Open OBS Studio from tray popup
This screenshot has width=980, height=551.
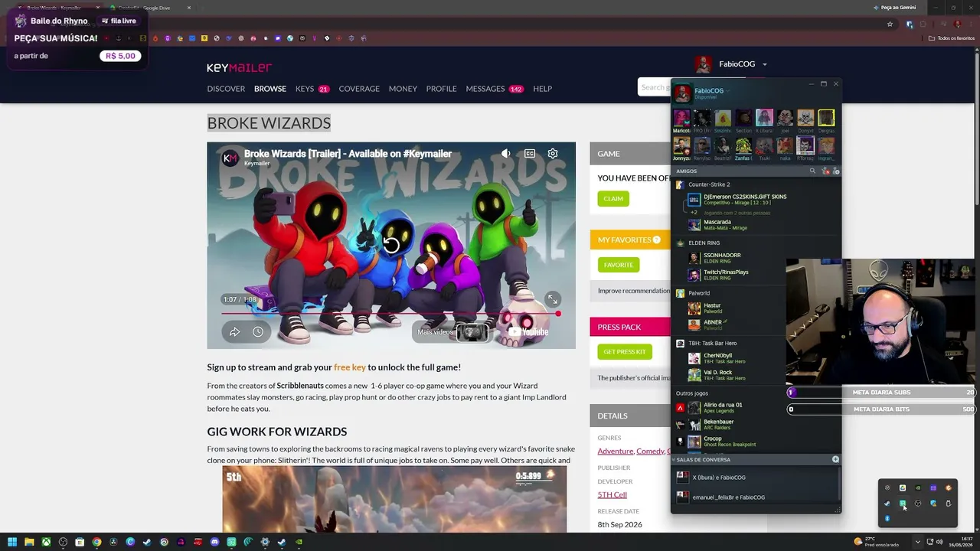click(918, 504)
